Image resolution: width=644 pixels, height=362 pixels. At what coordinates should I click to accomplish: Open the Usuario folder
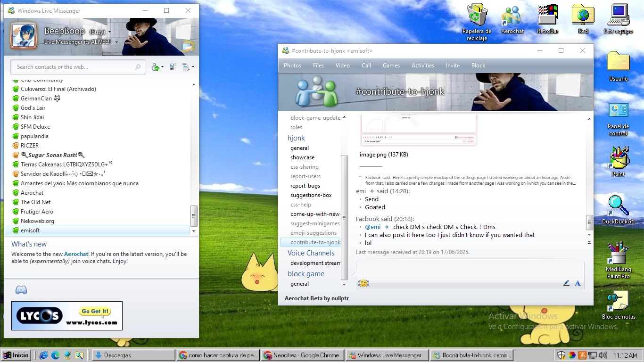pyautogui.click(x=618, y=66)
